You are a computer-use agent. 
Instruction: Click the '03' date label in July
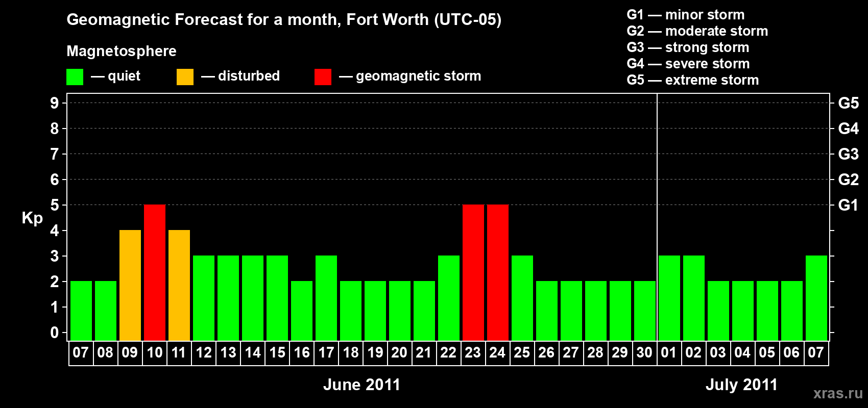click(718, 353)
